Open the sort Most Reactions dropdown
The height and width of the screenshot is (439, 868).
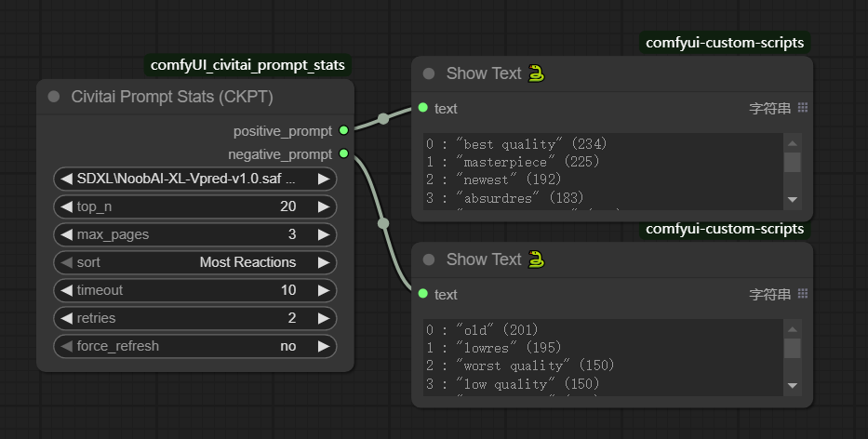point(194,262)
